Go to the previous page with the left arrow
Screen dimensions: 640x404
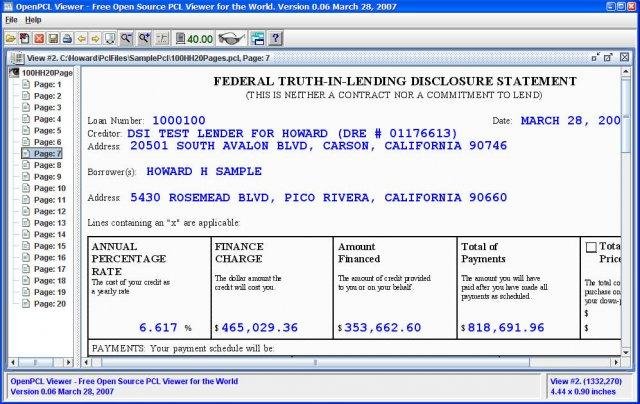click(x=82, y=39)
